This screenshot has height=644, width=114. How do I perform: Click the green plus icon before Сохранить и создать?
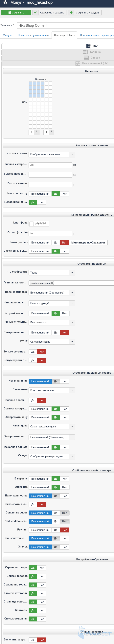tap(71, 12)
